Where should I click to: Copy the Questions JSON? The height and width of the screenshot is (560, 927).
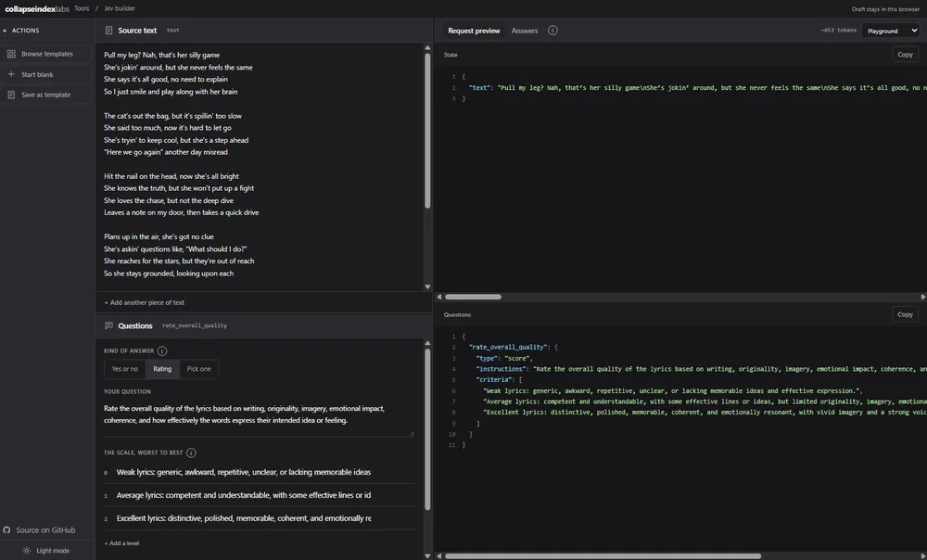(x=905, y=314)
